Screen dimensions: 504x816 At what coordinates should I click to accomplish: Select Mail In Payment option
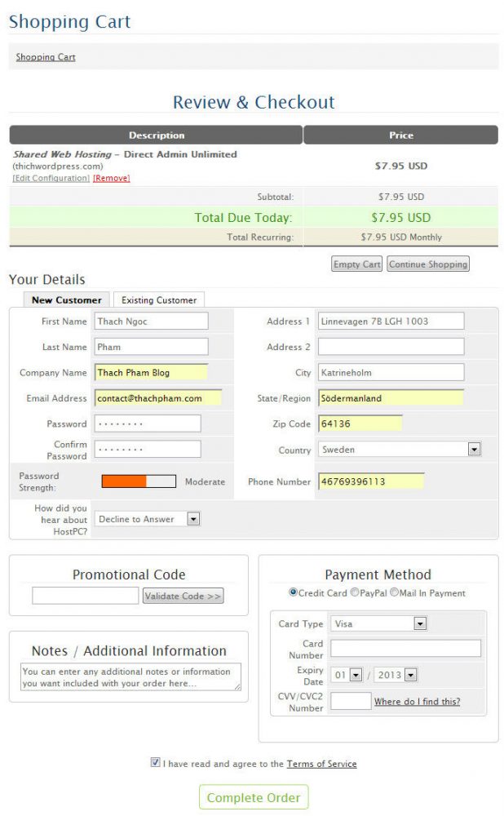point(395,592)
